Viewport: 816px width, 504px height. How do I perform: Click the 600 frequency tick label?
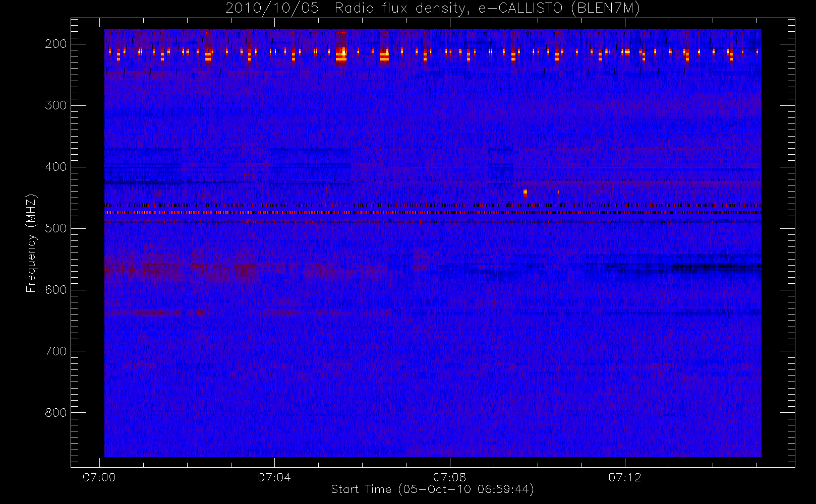pos(55,290)
